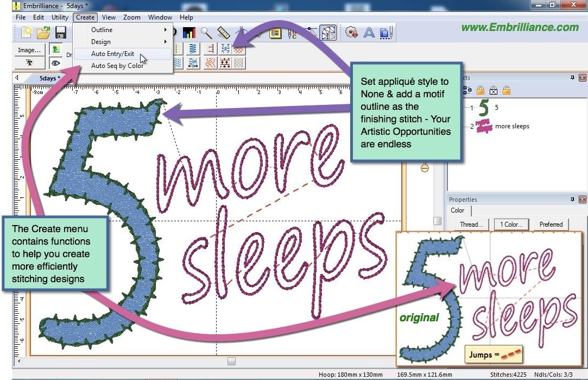Click the horizontal scrollbar left arrow
The image size is (588, 380).
(x=18, y=361)
